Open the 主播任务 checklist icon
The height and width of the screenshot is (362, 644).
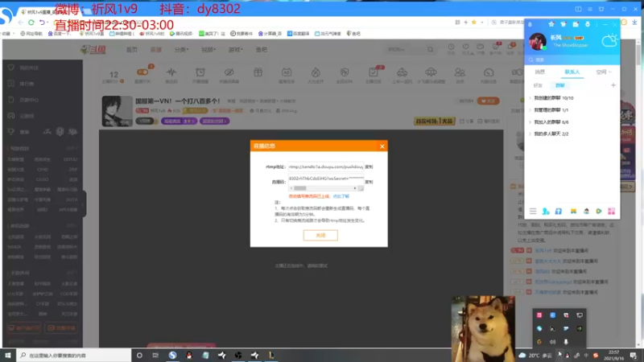pos(374,72)
